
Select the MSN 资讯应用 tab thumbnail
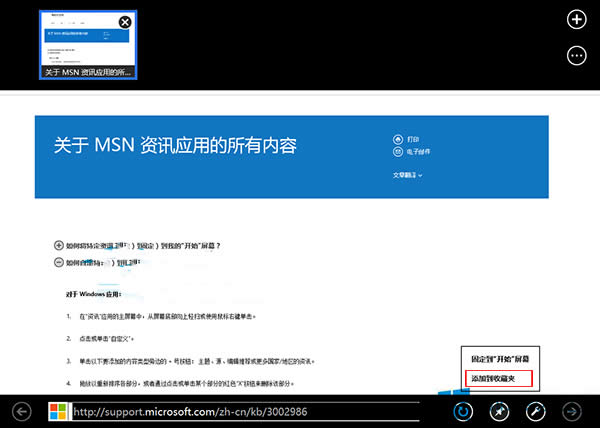tap(88, 45)
